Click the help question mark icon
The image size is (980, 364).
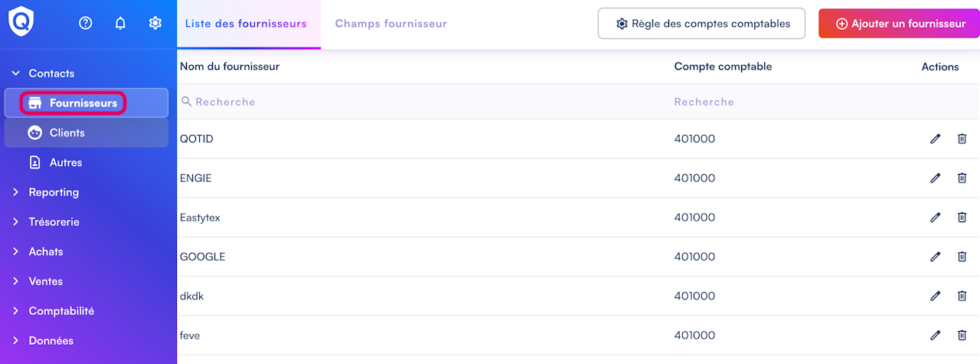[86, 23]
